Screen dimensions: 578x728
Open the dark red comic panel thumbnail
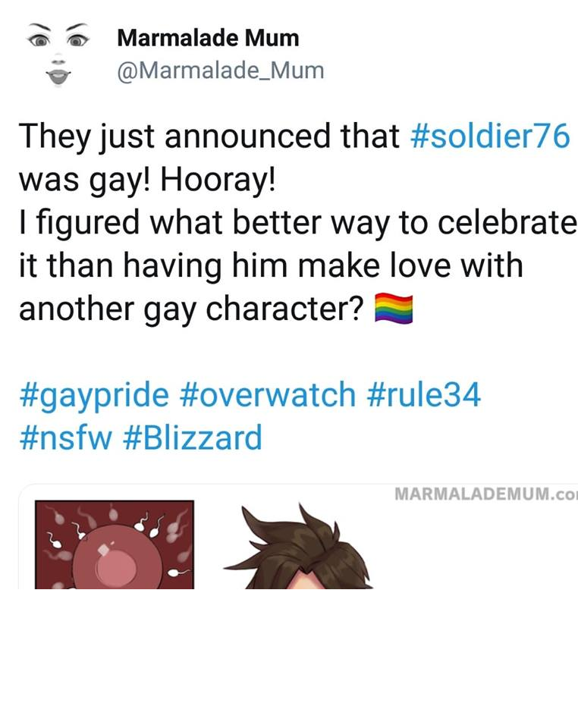pyautogui.click(x=115, y=544)
